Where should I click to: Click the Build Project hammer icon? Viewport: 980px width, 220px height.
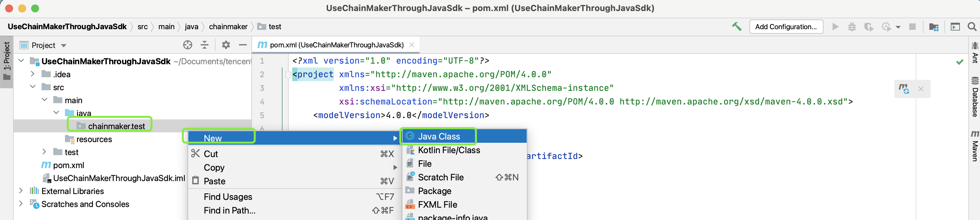click(736, 27)
